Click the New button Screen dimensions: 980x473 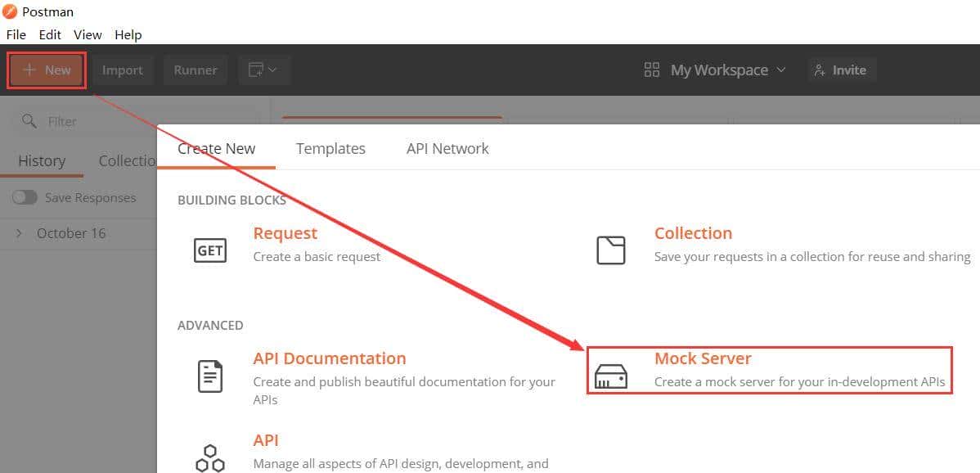pyautogui.click(x=47, y=70)
